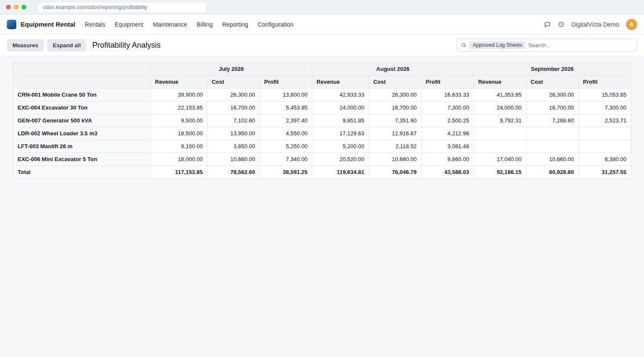This screenshot has height=357, width=644.
Task: Click the Equipment Rental app title
Action: coord(48,24)
